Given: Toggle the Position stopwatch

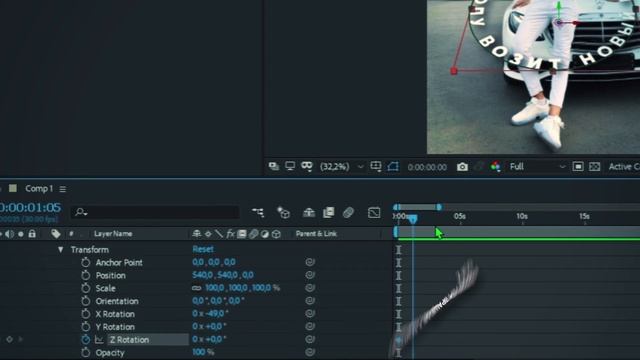Looking at the screenshot, I should [x=85, y=276].
